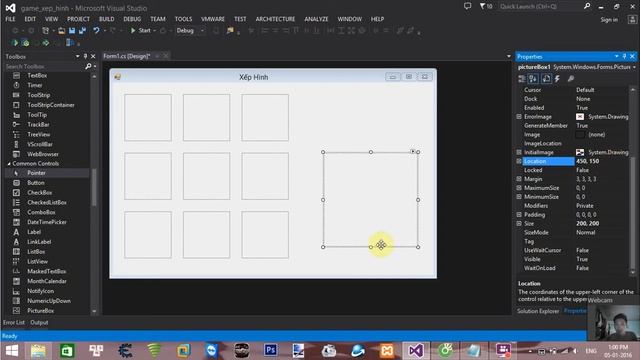Open the DEBUG menu
Screen dimensions: 640x360
pyautogui.click(x=132, y=19)
